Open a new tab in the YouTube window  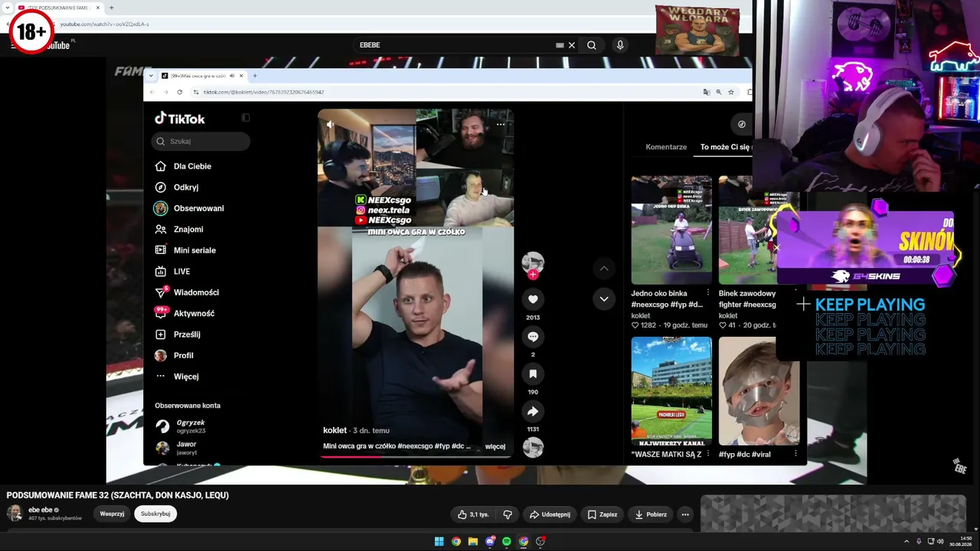111,8
